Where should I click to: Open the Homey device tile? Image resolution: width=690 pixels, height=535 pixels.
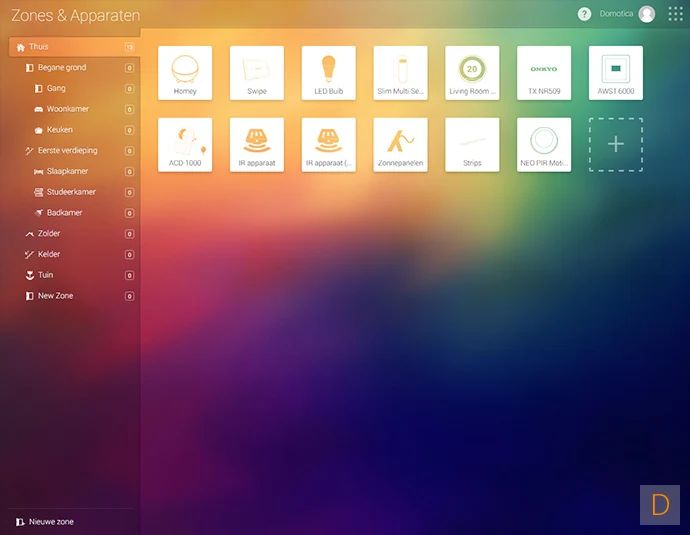[185, 73]
